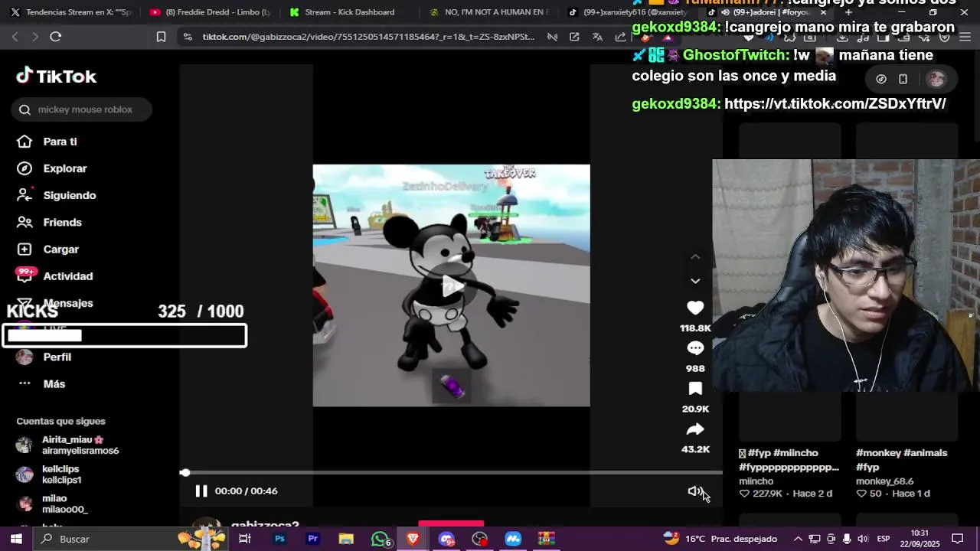Open weather widget 16°C Prac. despejado
This screenshot has height=551, width=980.
(720, 539)
